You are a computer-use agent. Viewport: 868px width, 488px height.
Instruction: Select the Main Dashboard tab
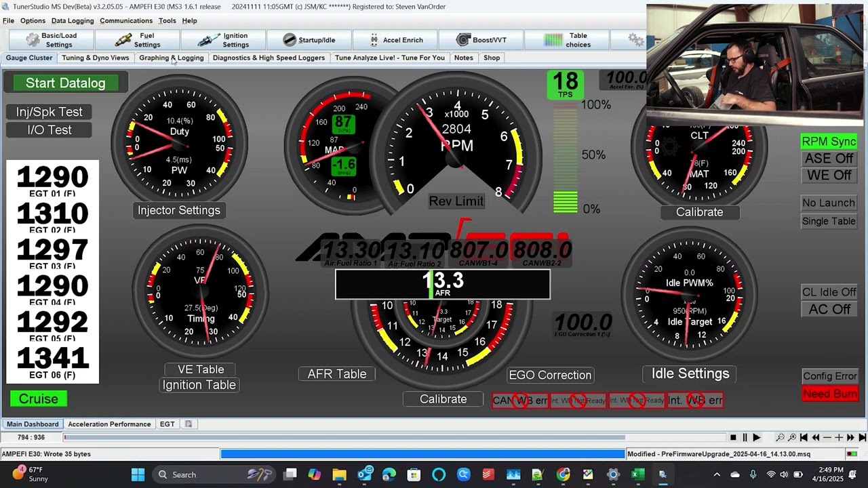point(33,424)
